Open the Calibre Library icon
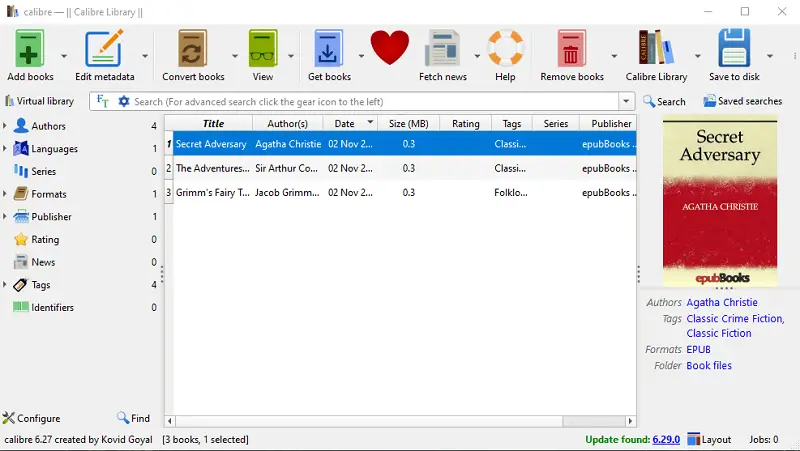This screenshot has width=800, height=451. coord(656,47)
